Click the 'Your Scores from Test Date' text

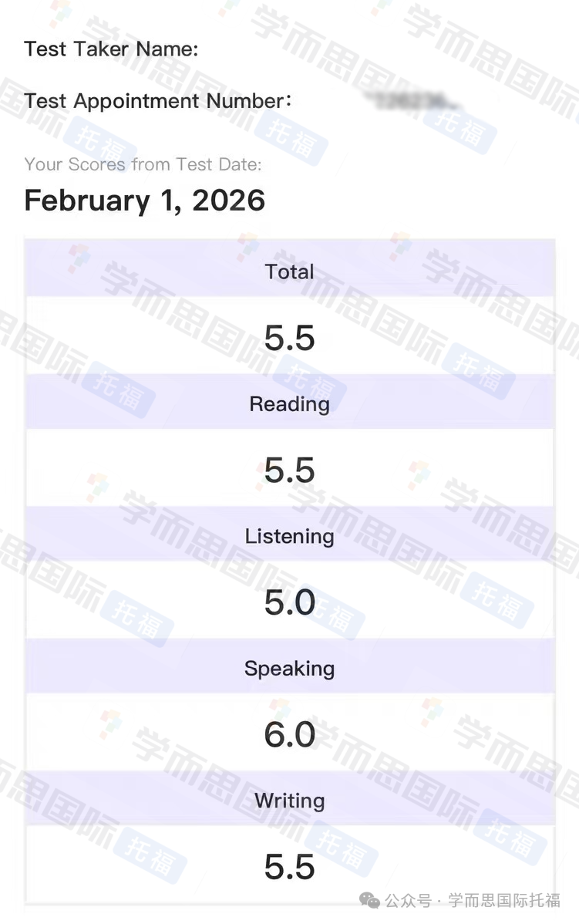coord(143,164)
